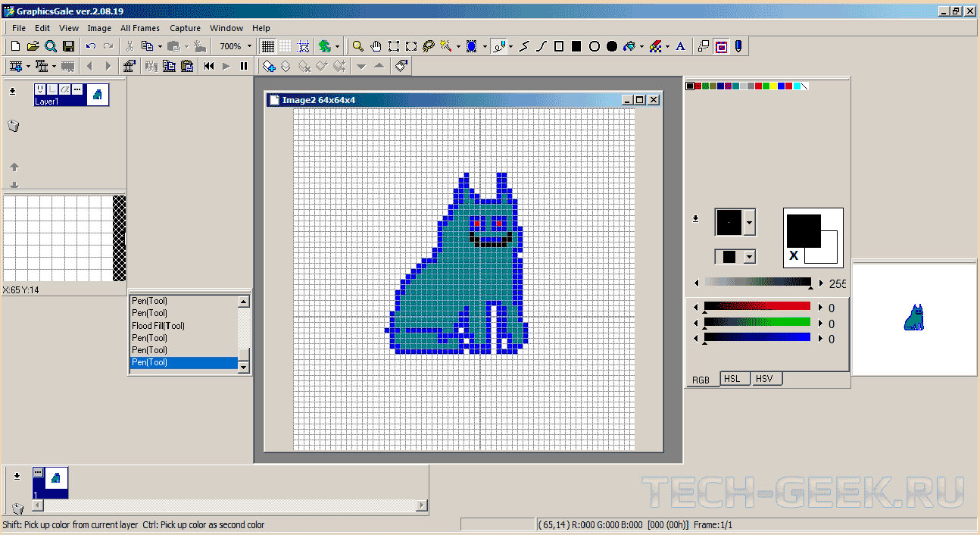This screenshot has height=535, width=980.
Task: Select the frame 1 thumbnail
Action: tap(56, 478)
